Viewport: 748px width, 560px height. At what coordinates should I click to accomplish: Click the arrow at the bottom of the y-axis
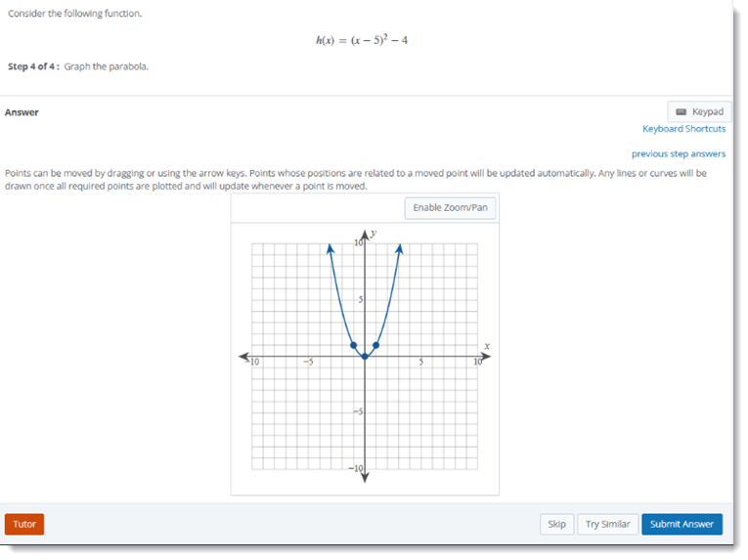(x=365, y=477)
